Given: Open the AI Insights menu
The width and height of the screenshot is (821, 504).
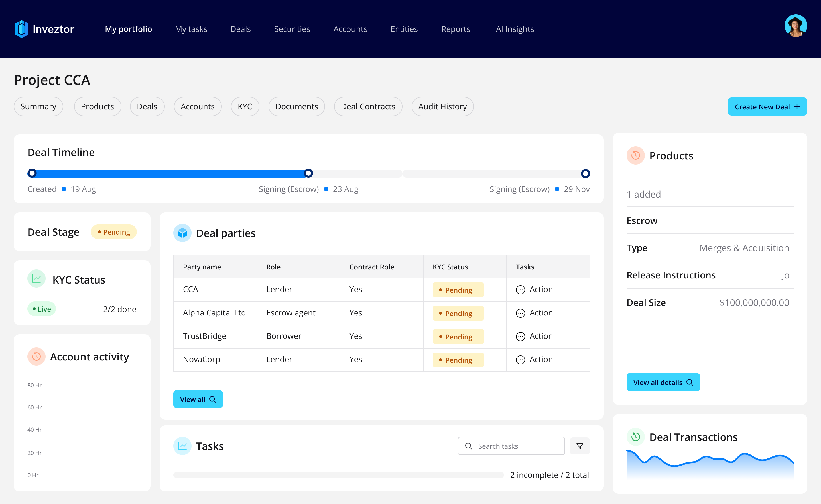Looking at the screenshot, I should coord(515,29).
